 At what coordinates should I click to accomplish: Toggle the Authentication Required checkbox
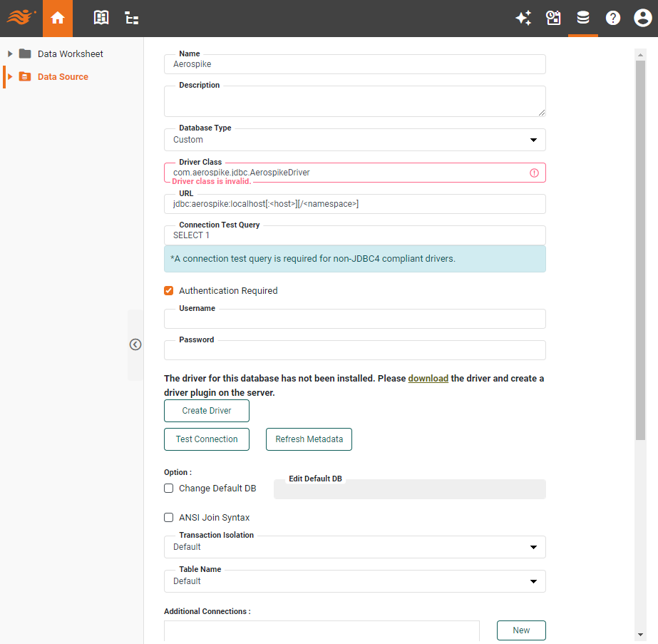[168, 290]
